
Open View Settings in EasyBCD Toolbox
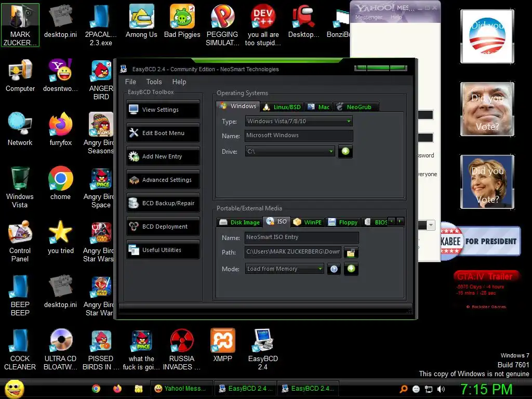pyautogui.click(x=163, y=110)
